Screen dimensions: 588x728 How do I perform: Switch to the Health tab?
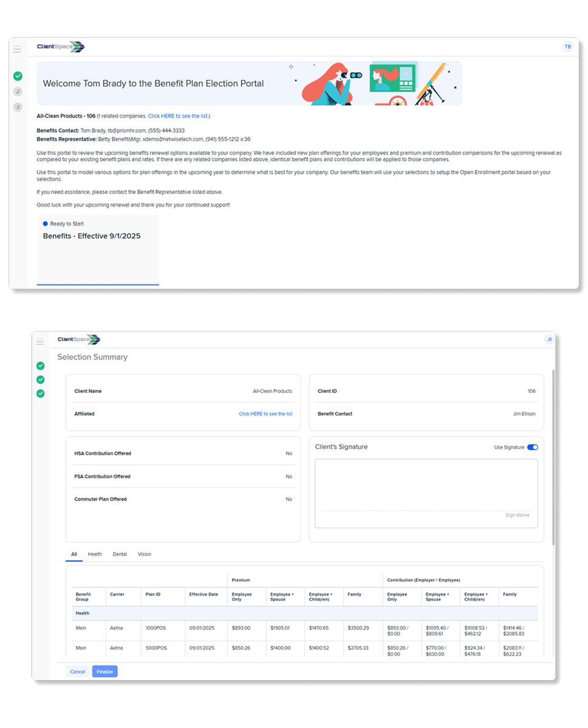pyautogui.click(x=95, y=554)
